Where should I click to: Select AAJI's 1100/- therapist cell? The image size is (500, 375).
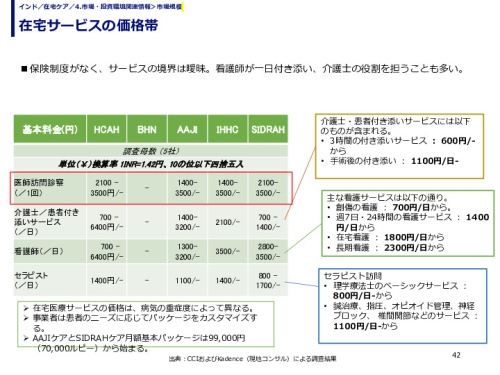coord(187,281)
